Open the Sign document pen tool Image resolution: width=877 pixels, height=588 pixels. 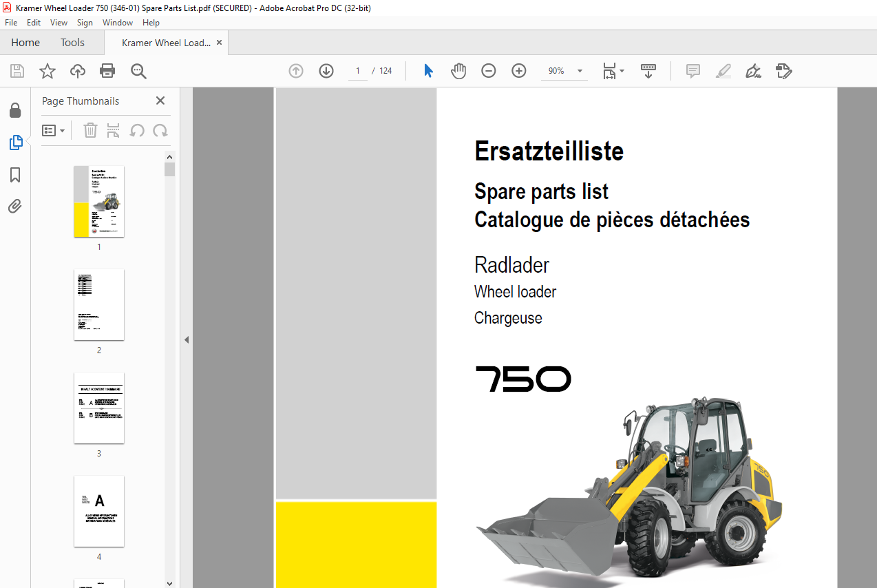tap(753, 71)
